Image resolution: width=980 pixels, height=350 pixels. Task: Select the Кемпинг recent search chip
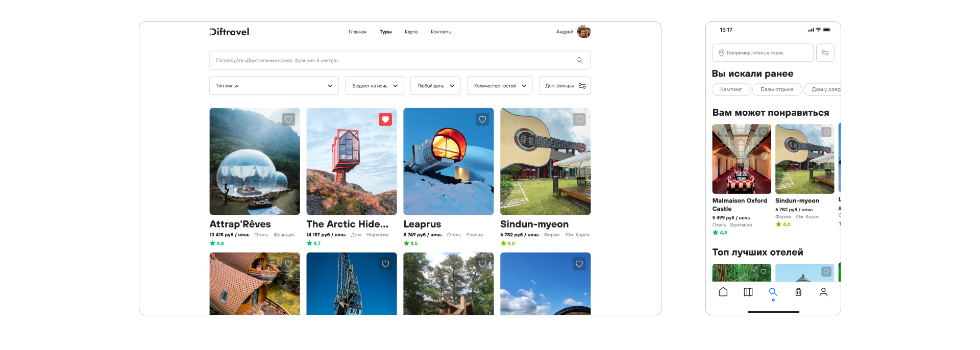pos(731,89)
